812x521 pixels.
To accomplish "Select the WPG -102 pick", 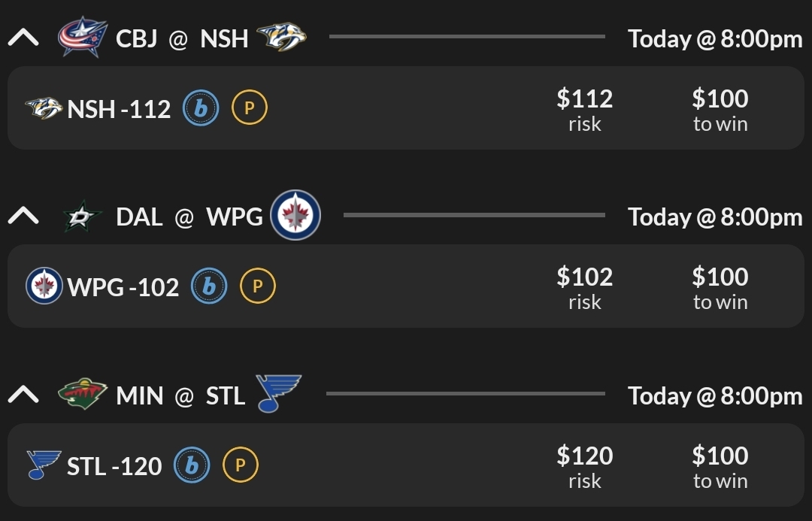I will click(x=123, y=287).
